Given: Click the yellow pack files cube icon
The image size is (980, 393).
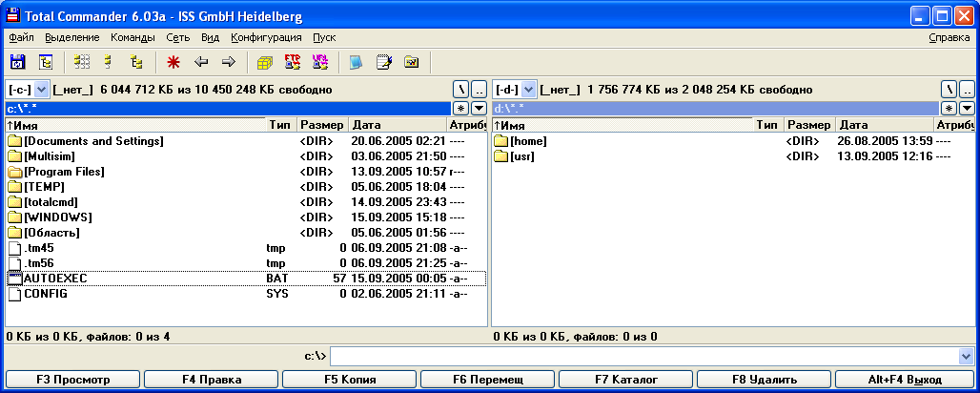Looking at the screenshot, I should pos(265,62).
